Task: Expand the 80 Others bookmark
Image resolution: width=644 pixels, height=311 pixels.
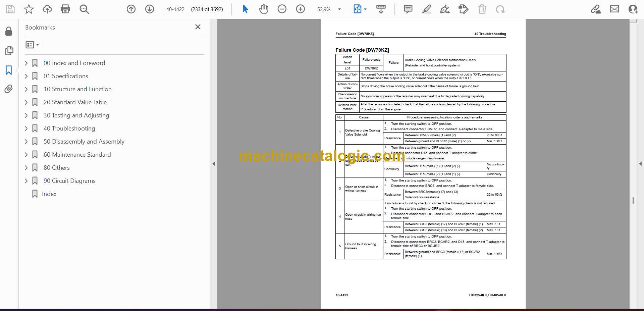Action: coord(26,168)
